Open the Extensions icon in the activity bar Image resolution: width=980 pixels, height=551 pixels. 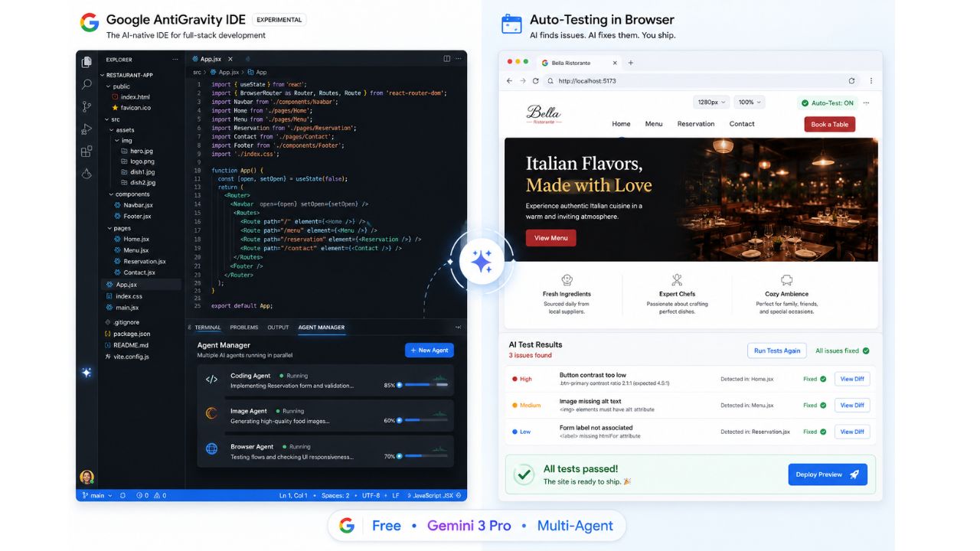click(x=87, y=152)
